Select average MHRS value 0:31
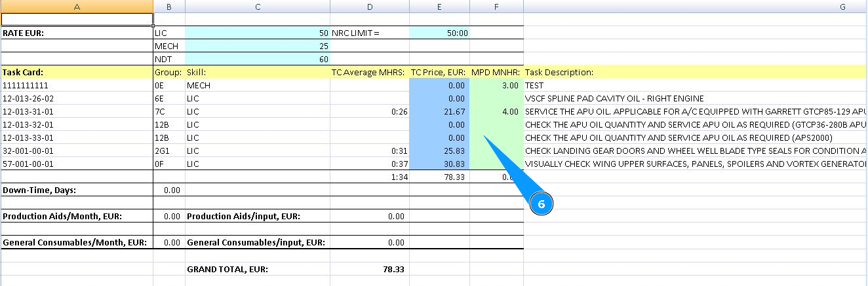 [370, 151]
